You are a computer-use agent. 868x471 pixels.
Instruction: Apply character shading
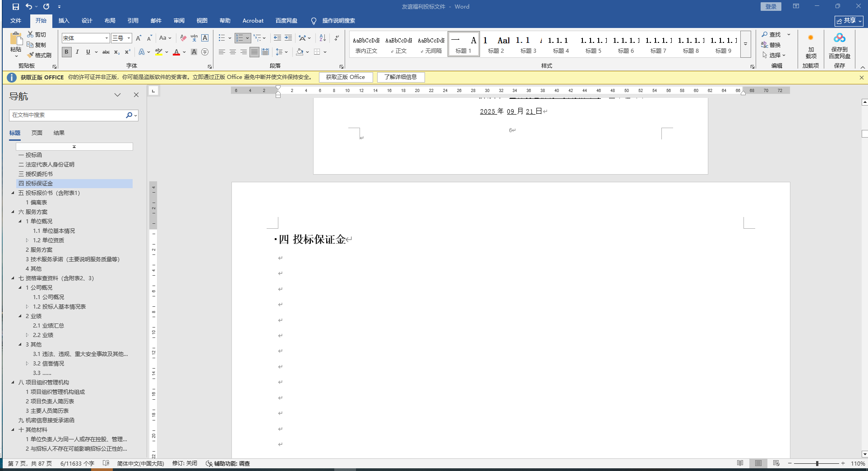click(x=194, y=52)
